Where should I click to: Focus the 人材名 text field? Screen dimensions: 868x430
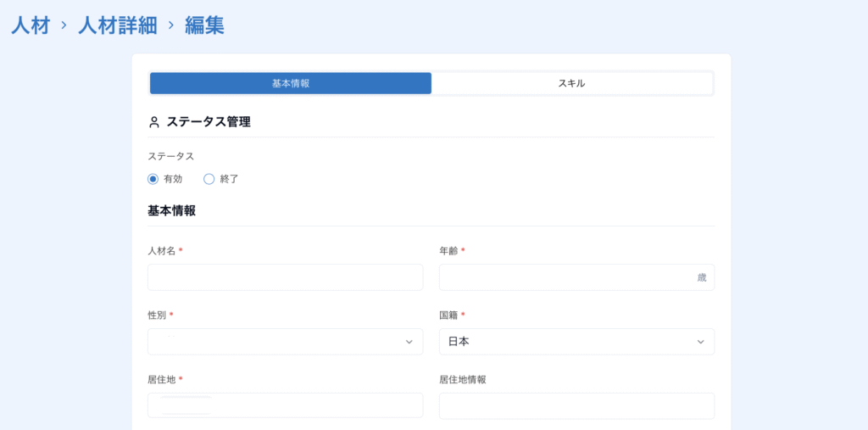coord(285,277)
